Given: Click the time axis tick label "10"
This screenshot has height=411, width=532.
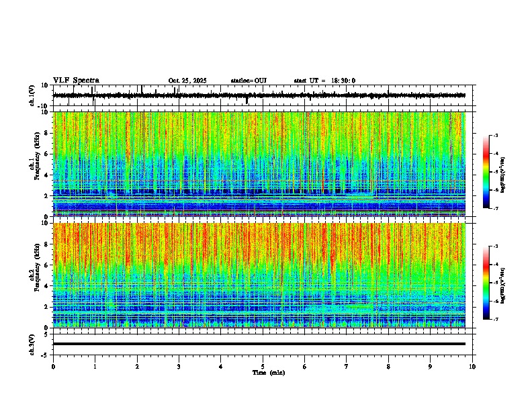Looking at the screenshot, I should pos(472,367).
